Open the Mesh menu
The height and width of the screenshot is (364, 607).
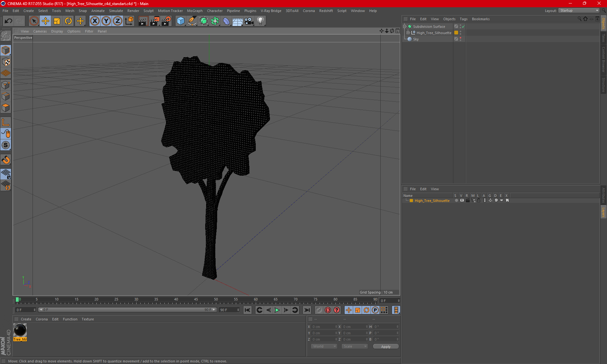click(x=70, y=11)
